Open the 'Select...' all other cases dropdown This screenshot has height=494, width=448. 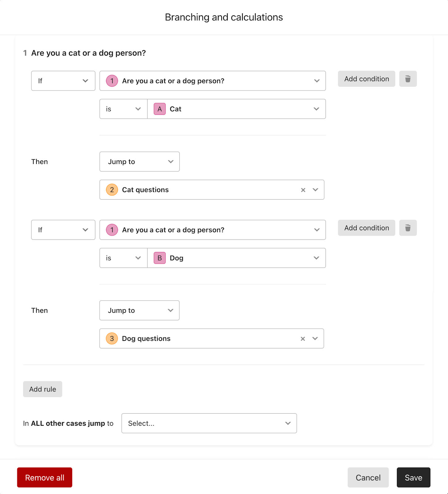coord(209,423)
